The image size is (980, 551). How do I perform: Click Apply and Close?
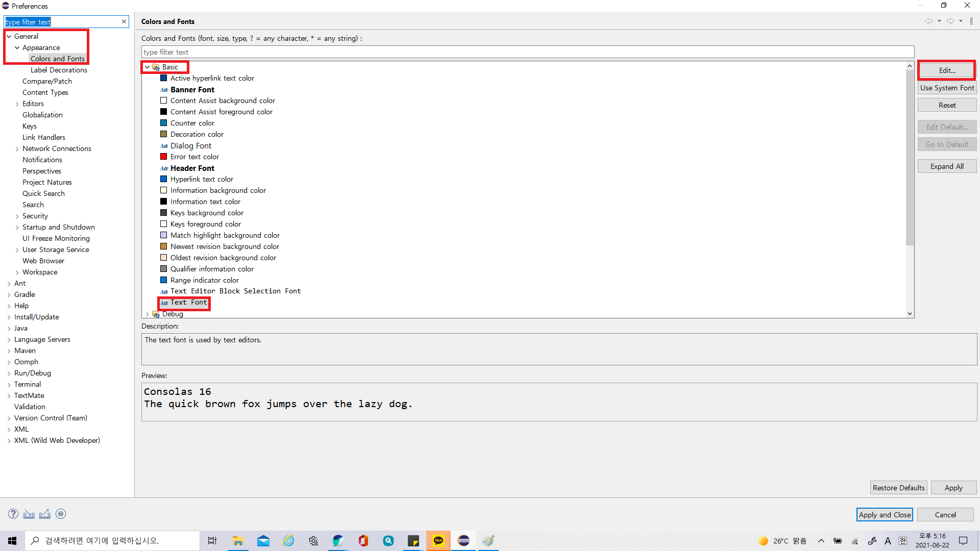click(884, 515)
